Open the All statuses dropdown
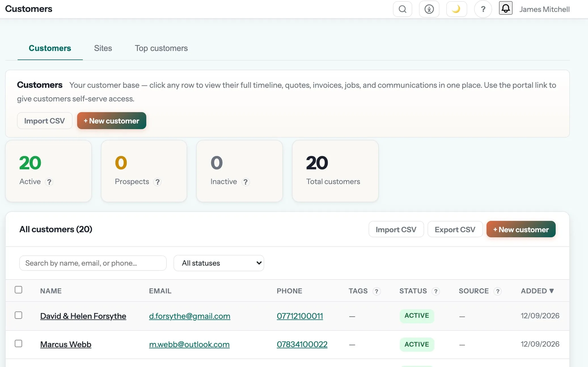The width and height of the screenshot is (588, 367). (x=219, y=263)
